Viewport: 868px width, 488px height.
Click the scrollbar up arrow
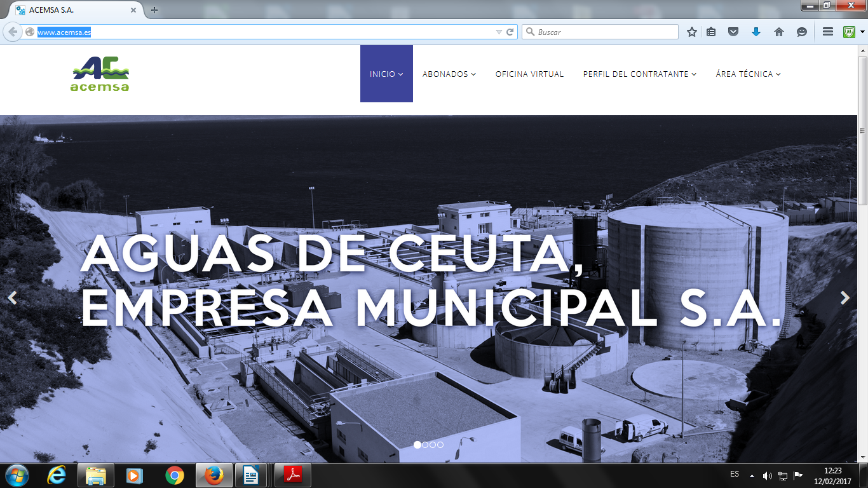coord(862,51)
